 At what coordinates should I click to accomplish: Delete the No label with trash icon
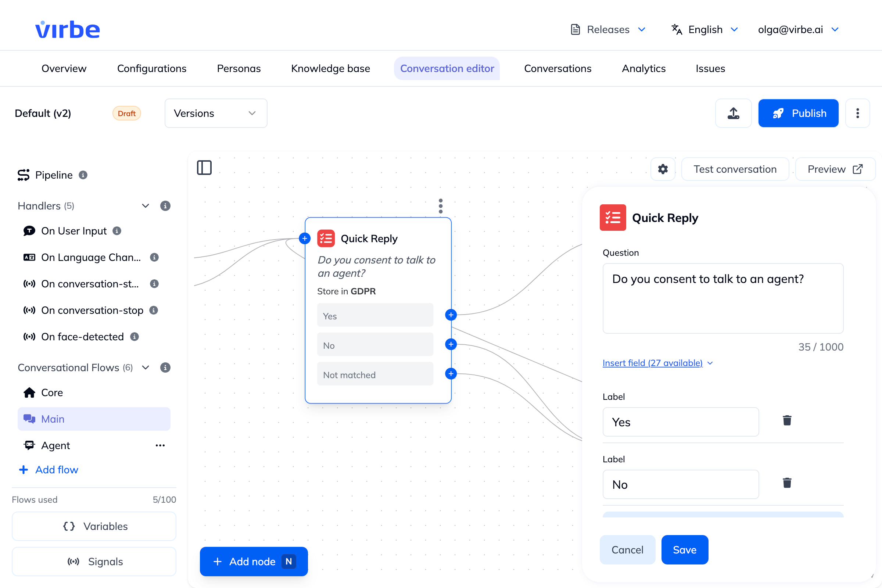[787, 483]
